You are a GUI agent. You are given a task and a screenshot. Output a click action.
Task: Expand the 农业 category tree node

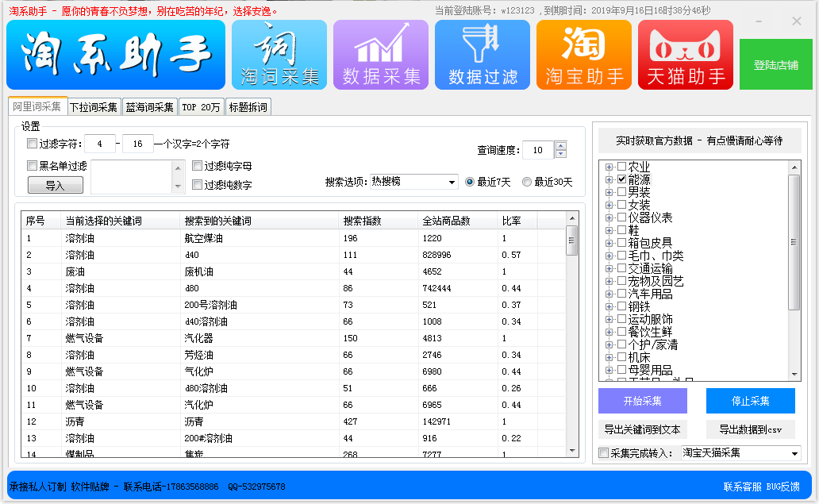point(609,167)
